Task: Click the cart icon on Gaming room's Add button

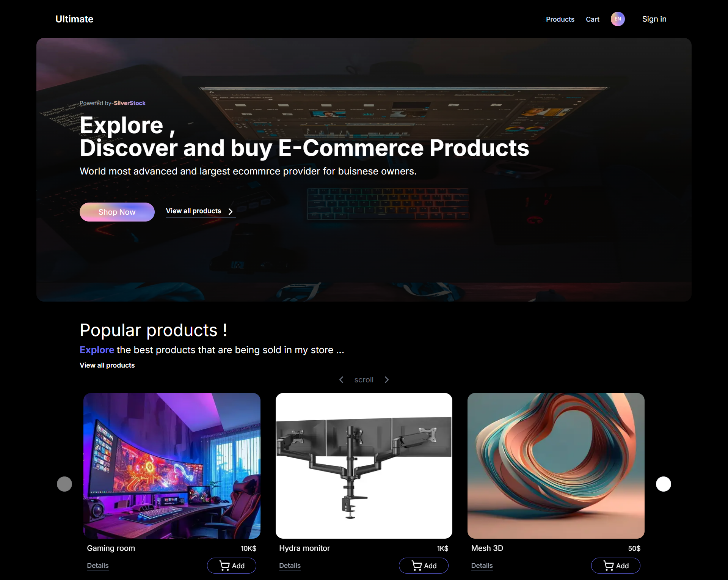Action: click(x=224, y=566)
